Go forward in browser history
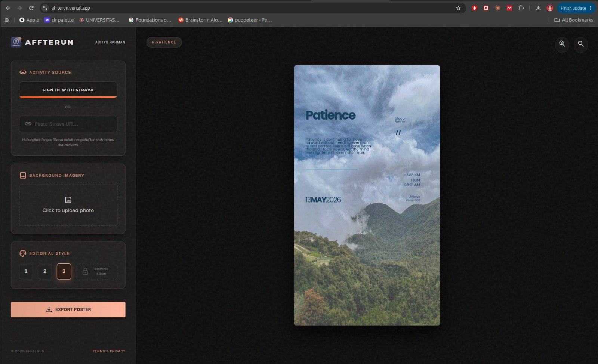Viewport: 598px width, 364px height. 19,8
